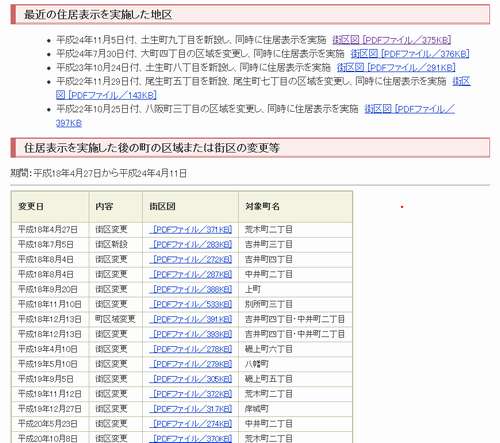This screenshot has height=443, width=500.
Task: Open PDF link for 平成19年9月5日 row
Action: point(191,379)
